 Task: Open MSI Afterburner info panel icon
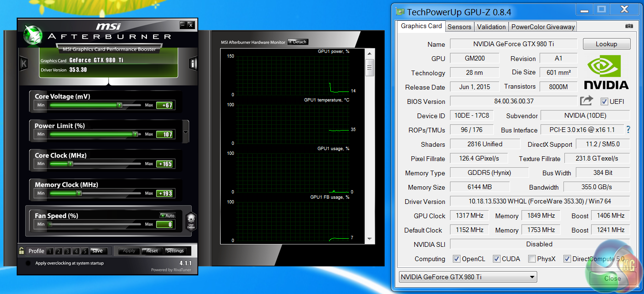[x=194, y=63]
